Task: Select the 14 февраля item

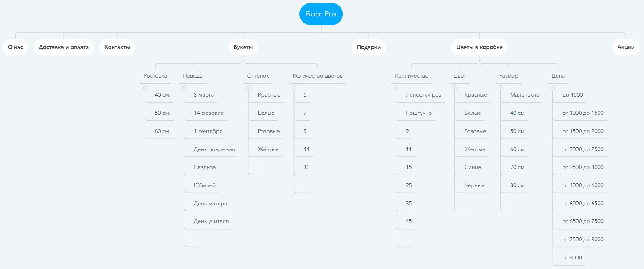Action: click(x=209, y=113)
